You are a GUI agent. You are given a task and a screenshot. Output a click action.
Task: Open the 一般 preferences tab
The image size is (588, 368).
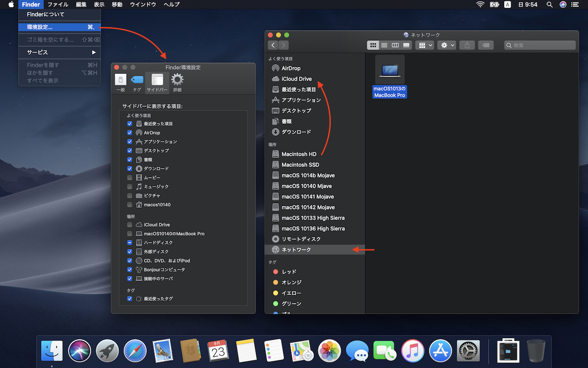click(121, 82)
